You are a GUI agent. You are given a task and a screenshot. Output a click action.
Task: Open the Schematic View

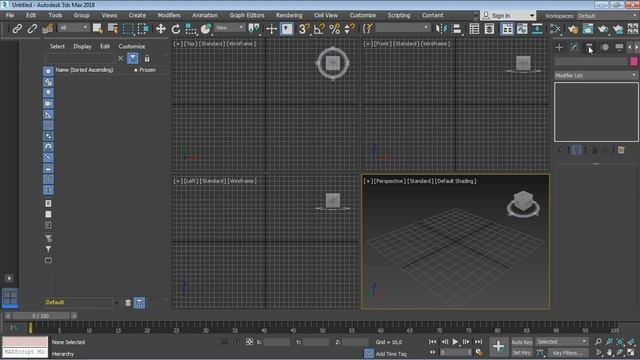tap(538, 29)
